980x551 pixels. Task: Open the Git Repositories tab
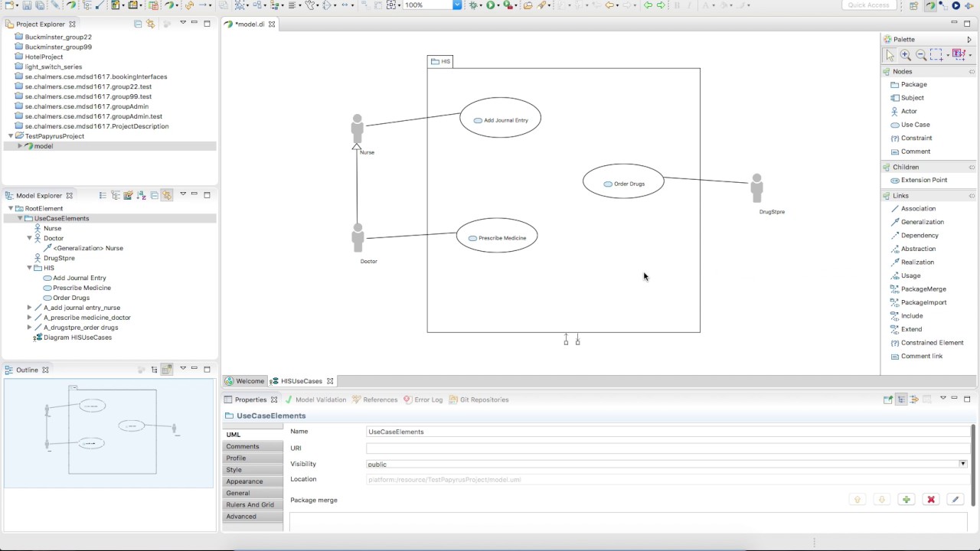[x=479, y=399]
